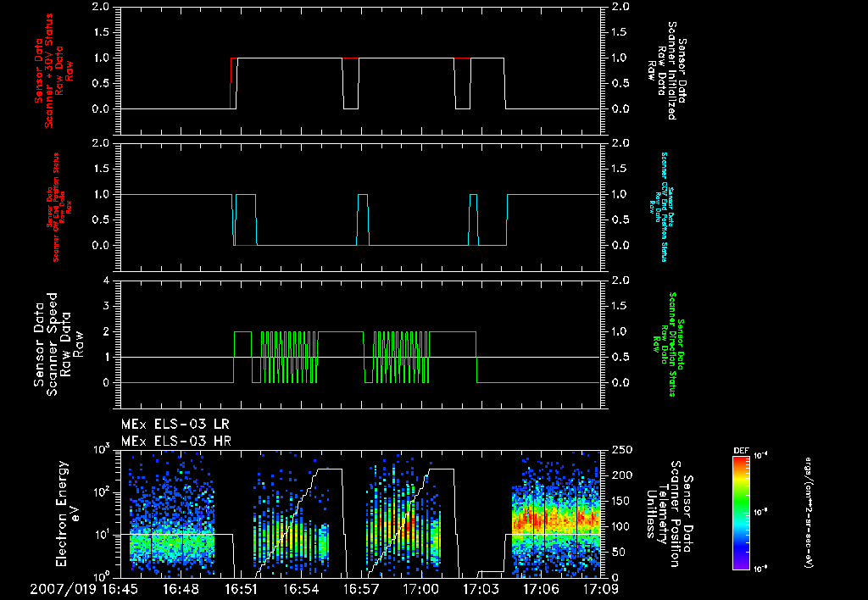Click the "ergs/(cm**2-sr-sec-eV)" units label
This screenshot has width=868, height=600.
click(808, 513)
